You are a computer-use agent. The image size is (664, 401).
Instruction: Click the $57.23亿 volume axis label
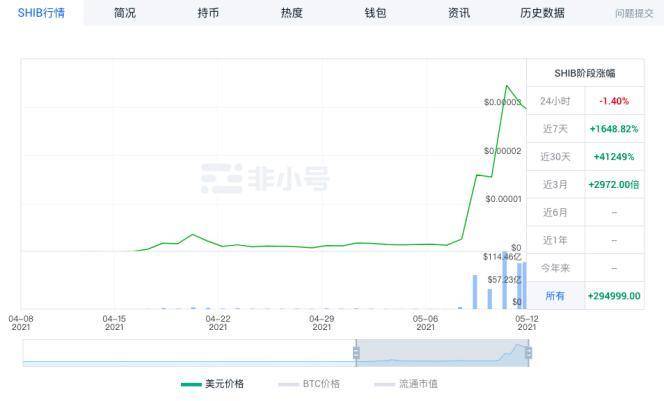coord(504,279)
